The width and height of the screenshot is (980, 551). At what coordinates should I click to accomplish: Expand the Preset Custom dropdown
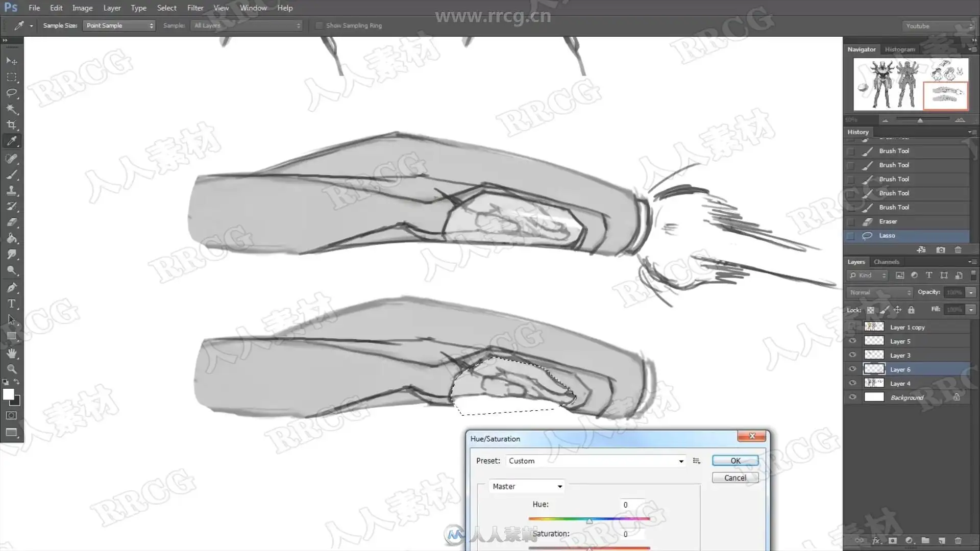[681, 461]
